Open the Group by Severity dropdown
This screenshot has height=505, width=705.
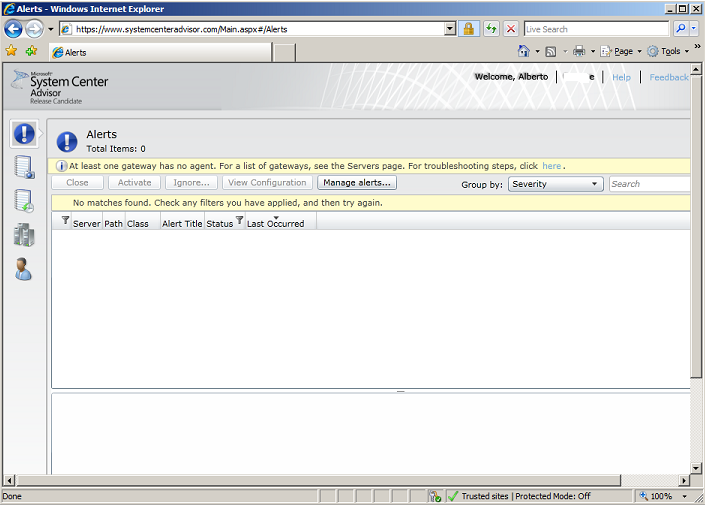556,184
